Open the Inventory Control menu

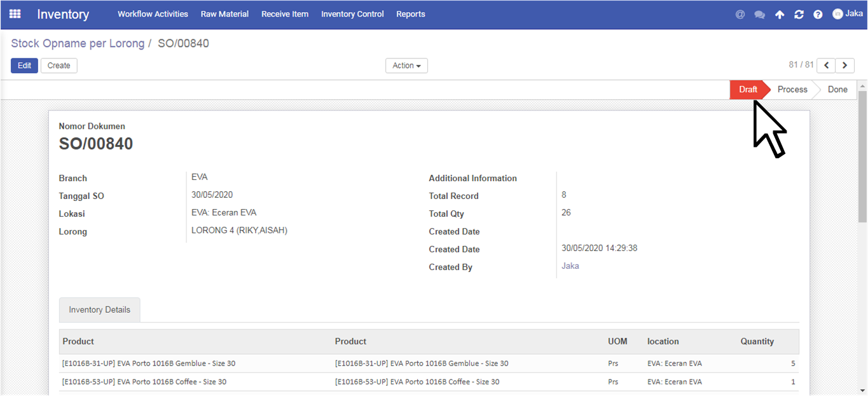(x=352, y=14)
